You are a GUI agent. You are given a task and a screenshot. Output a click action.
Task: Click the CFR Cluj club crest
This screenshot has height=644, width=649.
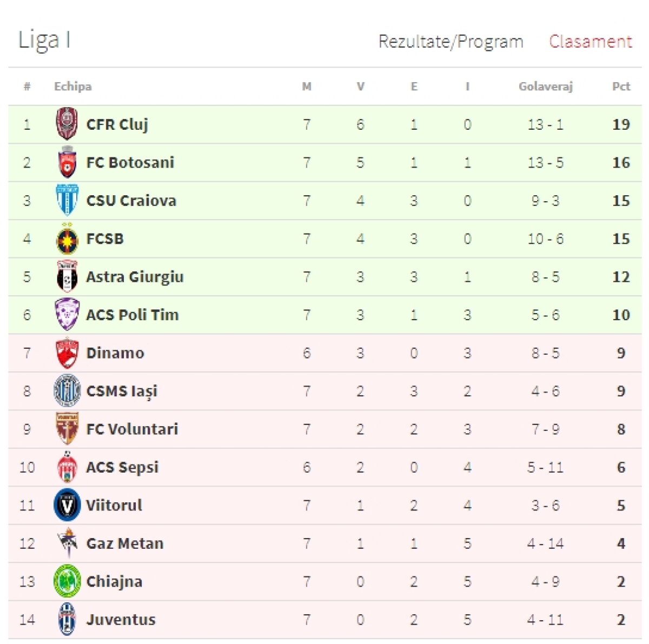pos(67,124)
